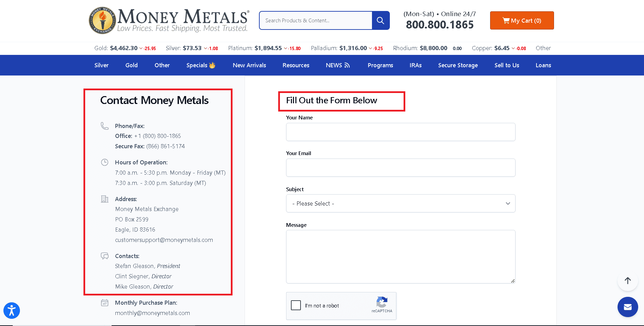The image size is (644, 326).
Task: Open the envelope chat bubble button
Action: tap(628, 307)
